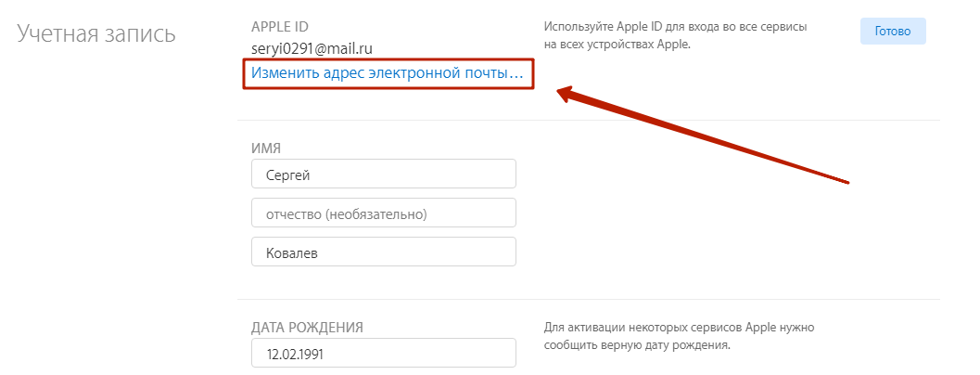Click the birth date field showing 12.02.1991
Screen dimensions: 980x375
pos(383,354)
